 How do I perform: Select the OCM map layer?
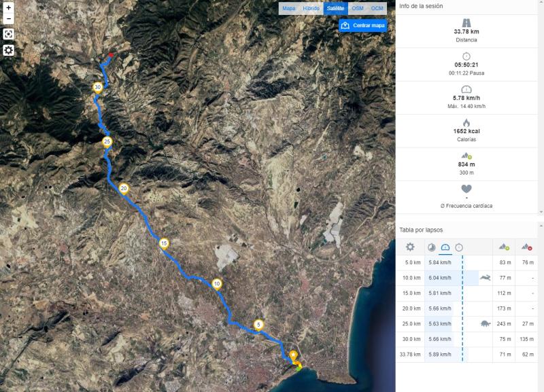[377, 8]
